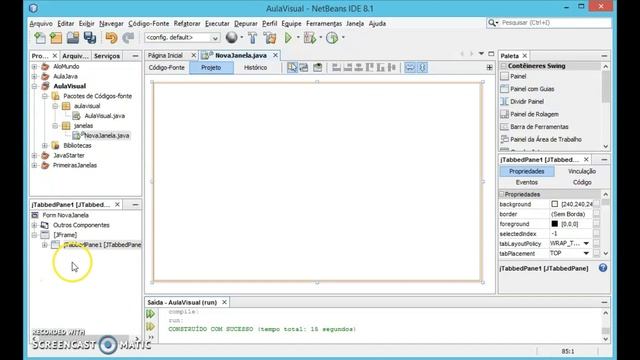Click the editor button for selectedIndex property
This screenshot has height=360, width=640.
click(596, 233)
